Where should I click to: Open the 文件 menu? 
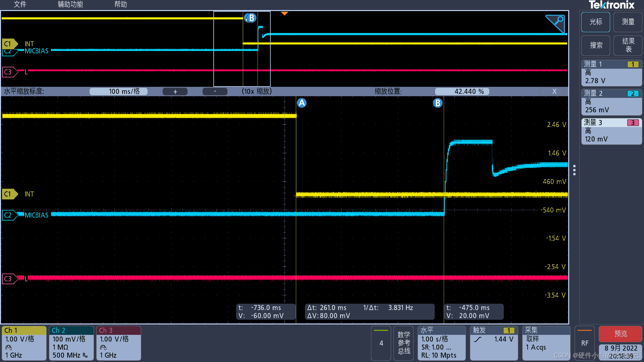tap(20, 4)
